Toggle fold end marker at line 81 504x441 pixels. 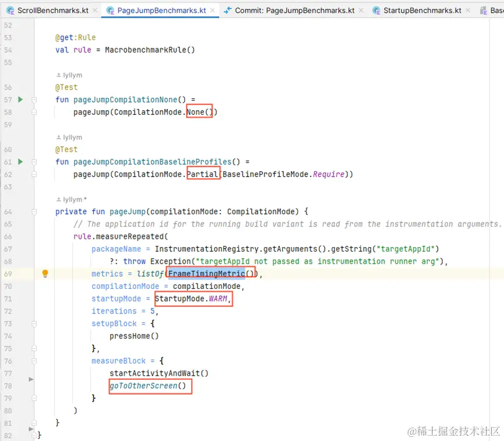(34, 423)
